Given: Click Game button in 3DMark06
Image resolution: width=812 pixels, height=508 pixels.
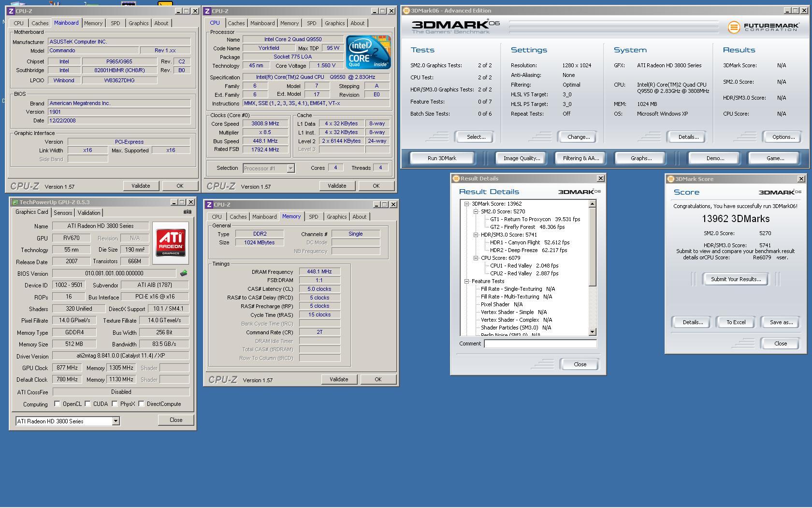Looking at the screenshot, I should pyautogui.click(x=775, y=158).
